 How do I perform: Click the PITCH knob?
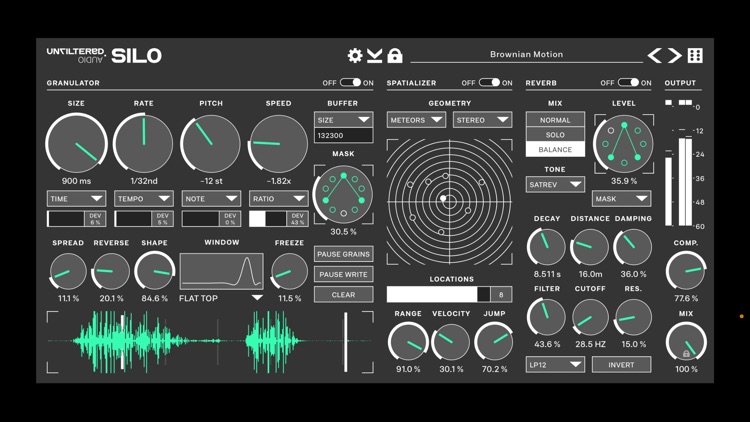pos(211,143)
